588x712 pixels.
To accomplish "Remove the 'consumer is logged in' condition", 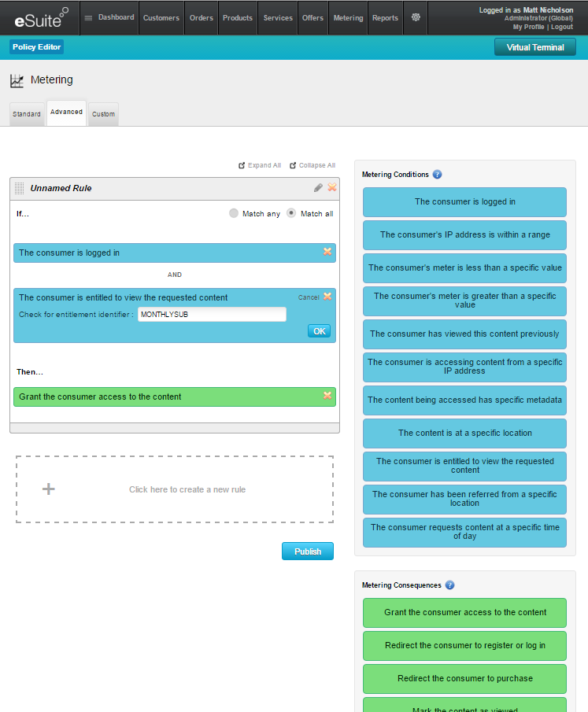I will coord(327,252).
